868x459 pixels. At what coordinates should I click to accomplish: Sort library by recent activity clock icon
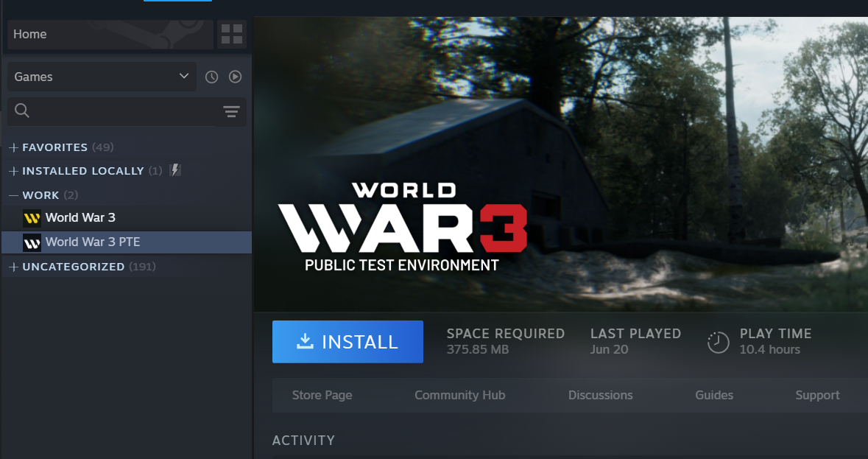pyautogui.click(x=211, y=77)
